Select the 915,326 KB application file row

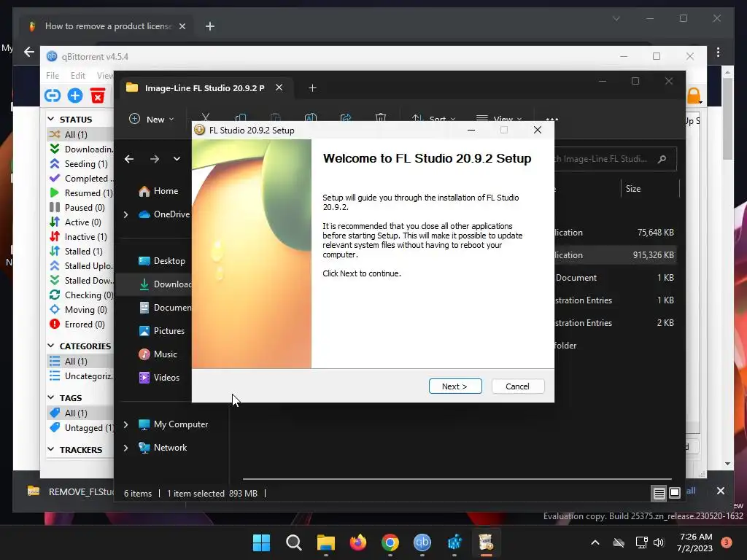(x=614, y=255)
